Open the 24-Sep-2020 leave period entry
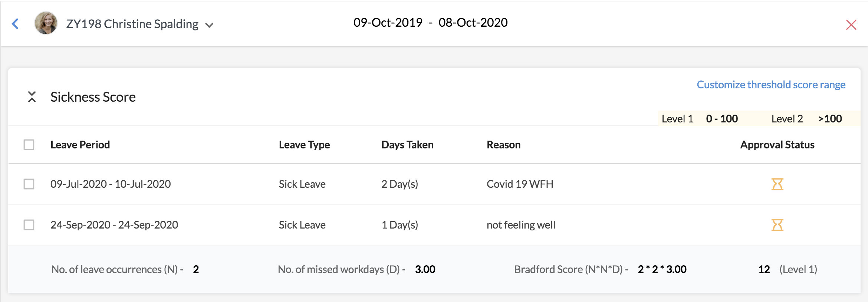The height and width of the screenshot is (302, 868). click(x=114, y=225)
